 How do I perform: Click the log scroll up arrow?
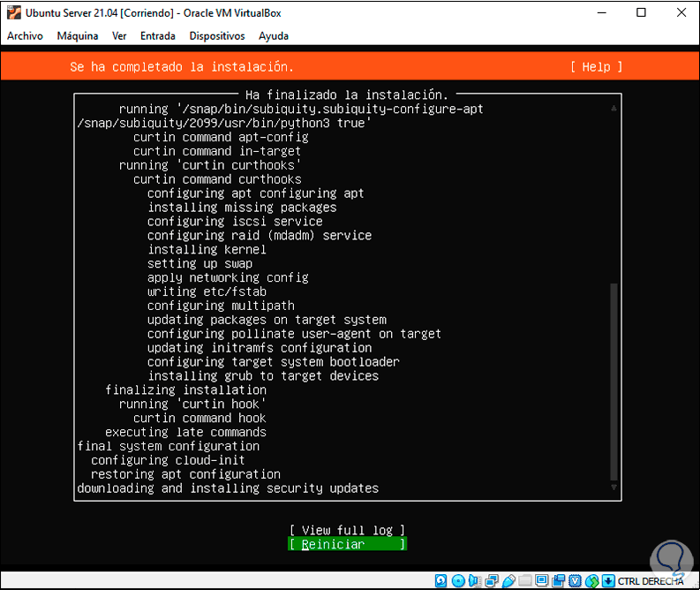point(613,108)
